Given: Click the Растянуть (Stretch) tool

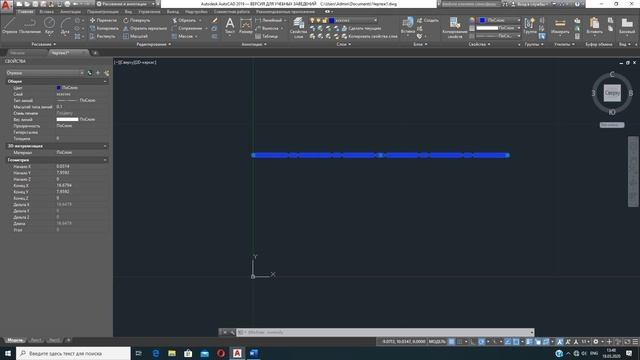Looking at the screenshot, I should click(103, 36).
